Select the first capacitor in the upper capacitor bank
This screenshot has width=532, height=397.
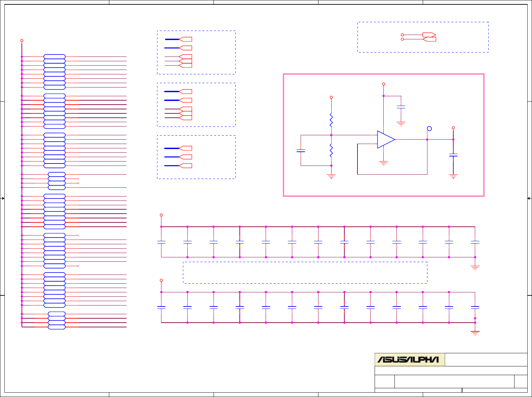coord(161,242)
